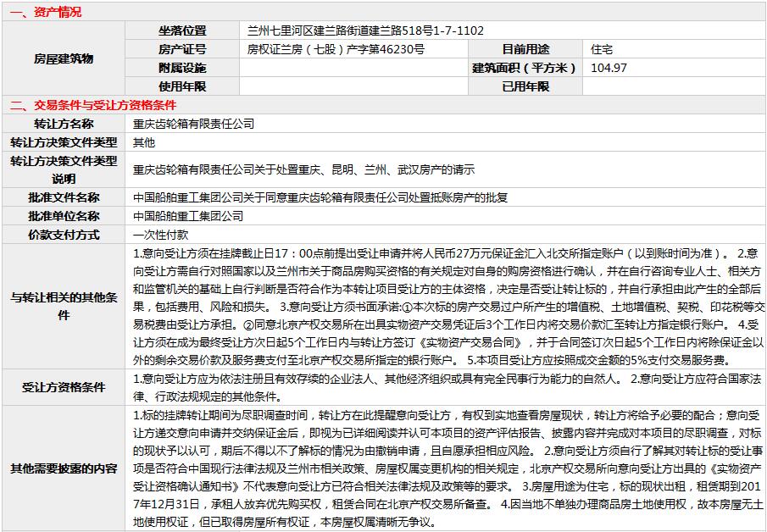Click the 已用年限 label cell

[x=525, y=86]
